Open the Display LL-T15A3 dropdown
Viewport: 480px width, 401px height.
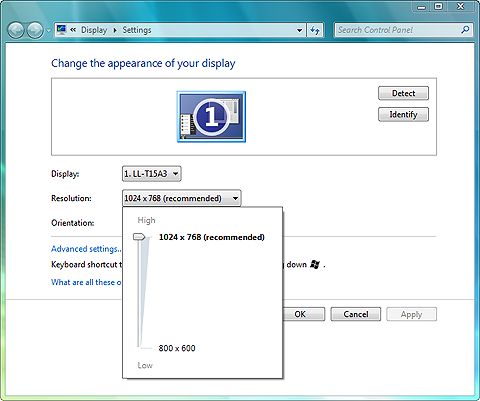pos(152,174)
